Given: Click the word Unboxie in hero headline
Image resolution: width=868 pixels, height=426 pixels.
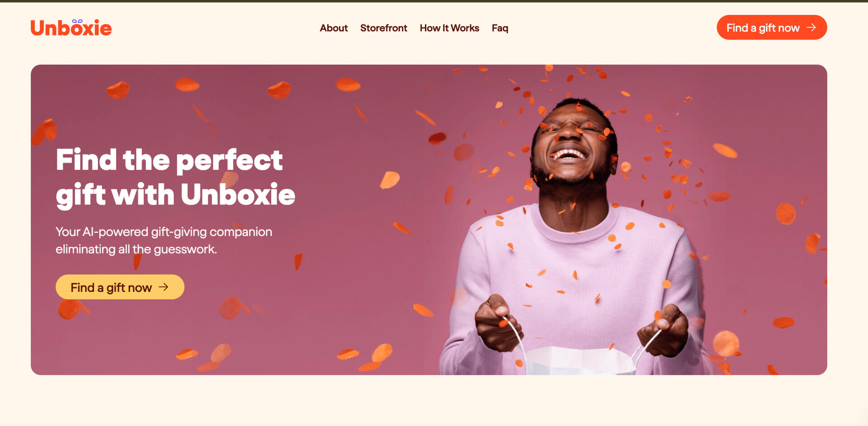Looking at the screenshot, I should [x=238, y=195].
